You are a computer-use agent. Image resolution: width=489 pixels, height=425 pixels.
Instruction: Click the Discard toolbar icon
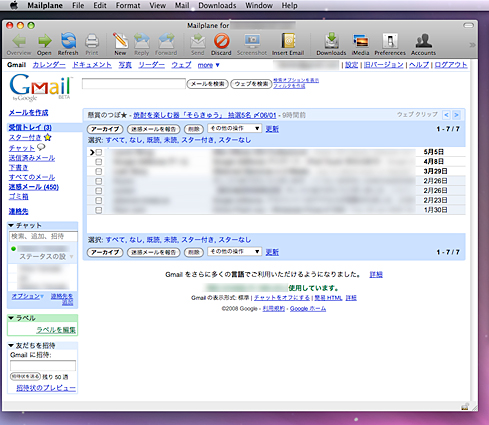[x=221, y=41]
